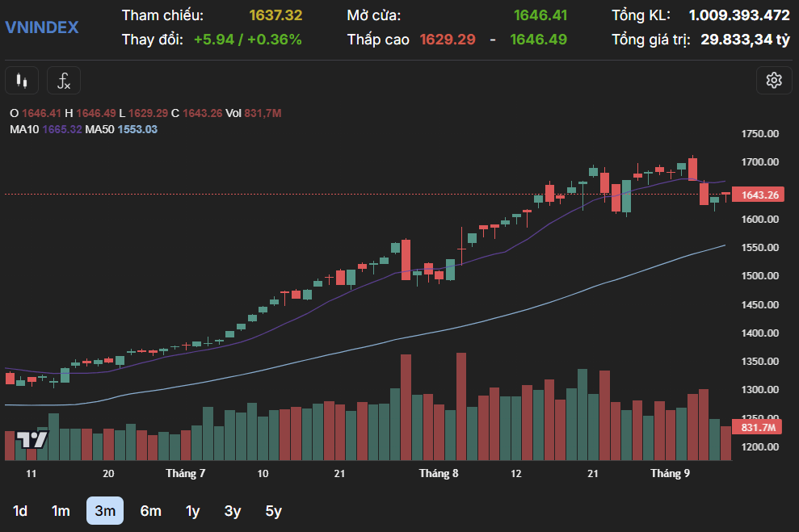Click the Tổng giá trị label

point(651,40)
